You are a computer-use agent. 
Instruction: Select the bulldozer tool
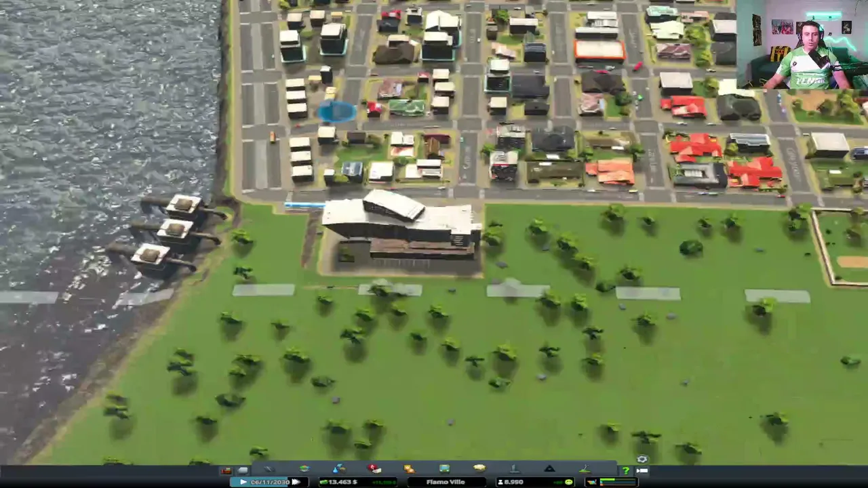[x=226, y=470]
